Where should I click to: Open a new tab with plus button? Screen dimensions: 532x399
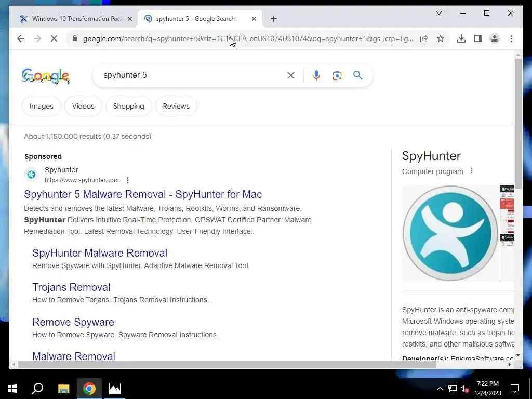(274, 19)
